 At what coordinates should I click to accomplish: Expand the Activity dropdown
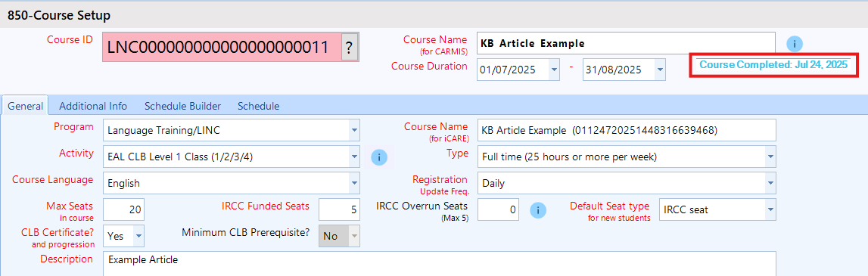(x=353, y=157)
